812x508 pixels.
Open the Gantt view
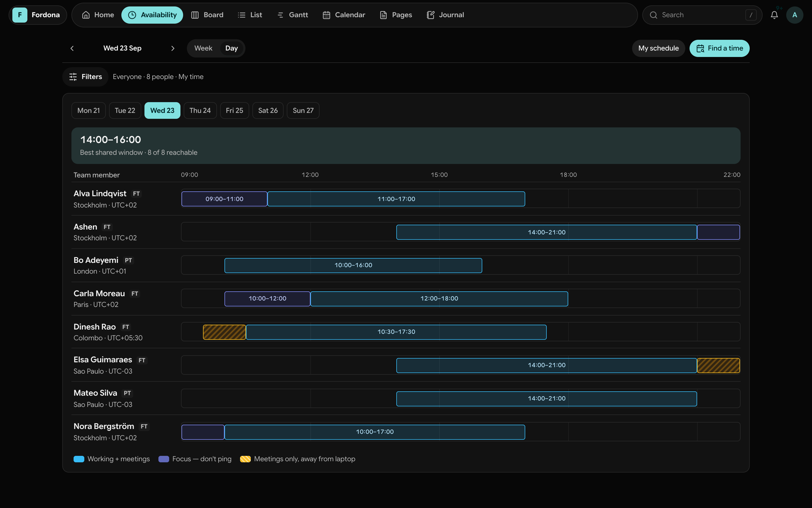(x=292, y=15)
